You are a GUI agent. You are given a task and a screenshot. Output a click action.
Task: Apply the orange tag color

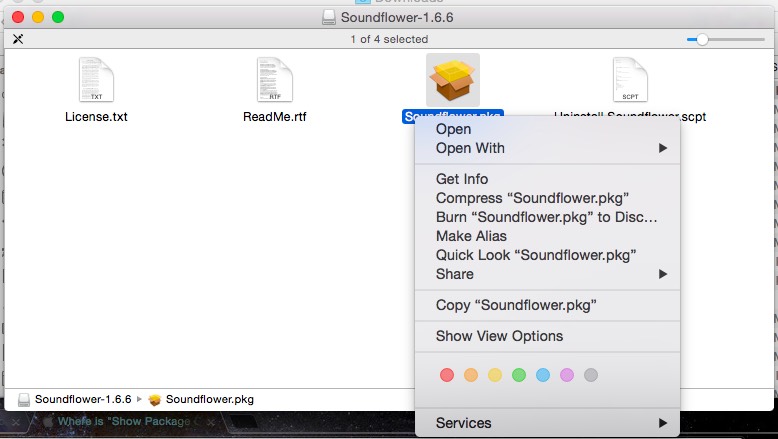471,375
